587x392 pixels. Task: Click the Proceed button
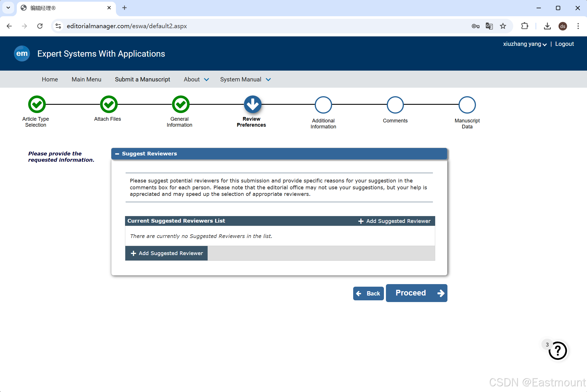416,293
